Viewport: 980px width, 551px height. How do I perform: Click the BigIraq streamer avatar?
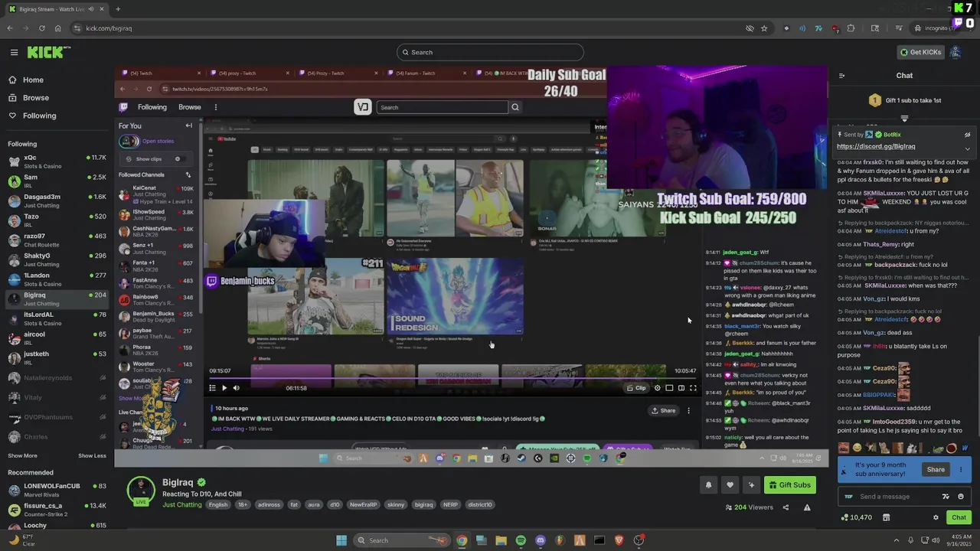click(141, 491)
